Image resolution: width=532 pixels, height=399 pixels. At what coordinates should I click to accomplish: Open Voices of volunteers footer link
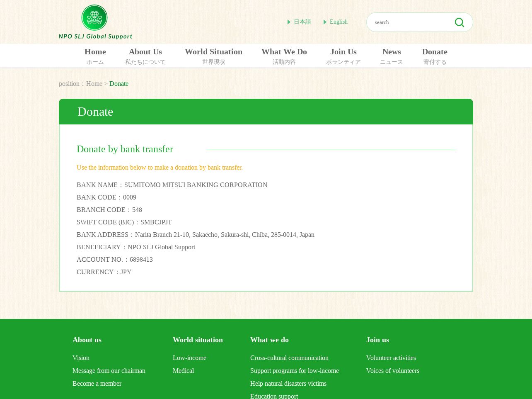point(393,371)
